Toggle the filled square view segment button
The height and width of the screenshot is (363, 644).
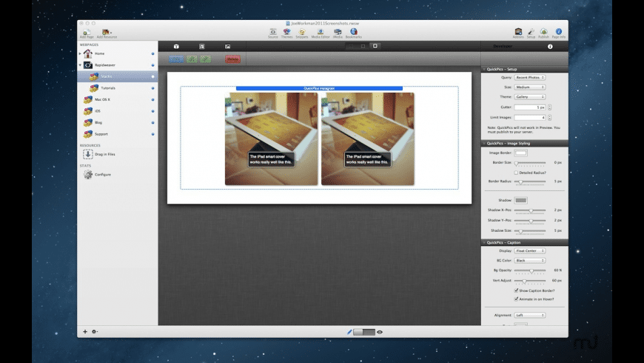375,46
